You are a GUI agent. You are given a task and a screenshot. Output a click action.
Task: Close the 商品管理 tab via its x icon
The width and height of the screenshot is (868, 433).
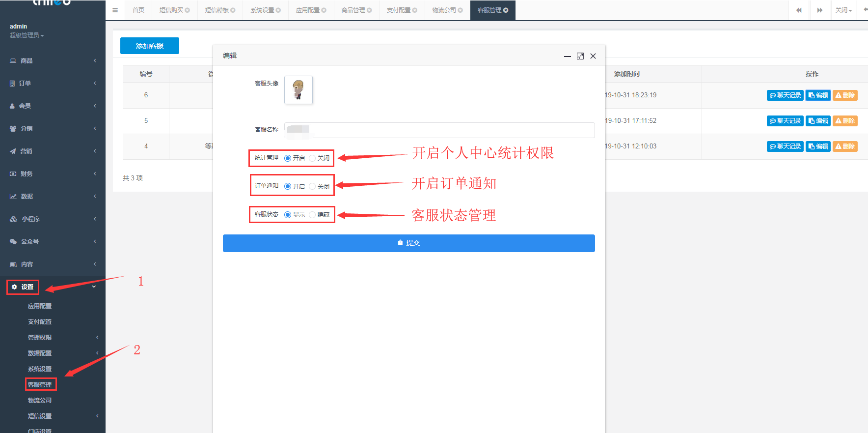[369, 10]
